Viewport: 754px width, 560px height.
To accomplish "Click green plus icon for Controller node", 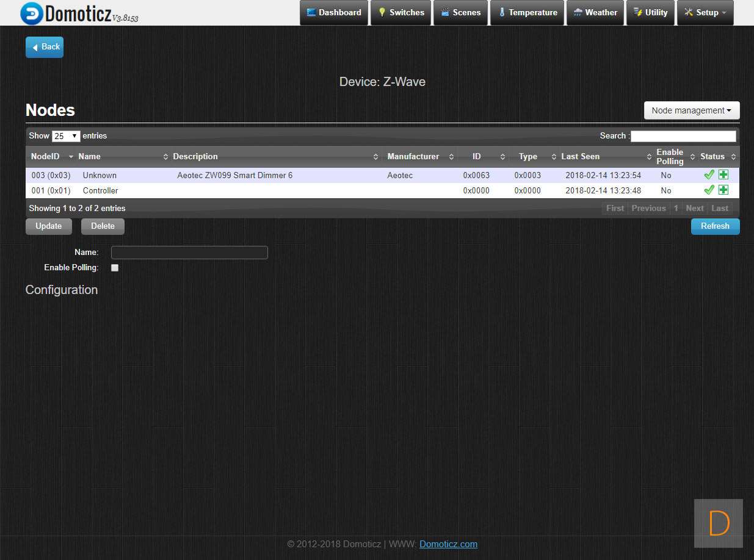I will (723, 190).
